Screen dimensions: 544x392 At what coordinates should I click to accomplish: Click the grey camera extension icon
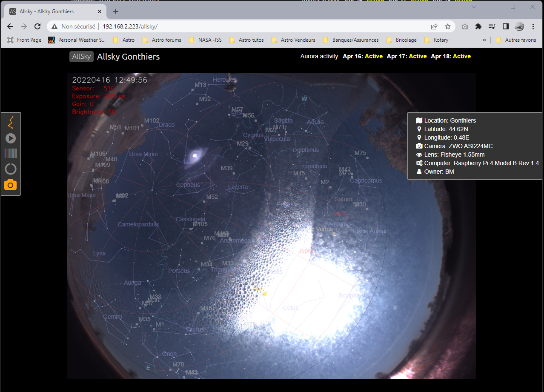tap(465, 26)
